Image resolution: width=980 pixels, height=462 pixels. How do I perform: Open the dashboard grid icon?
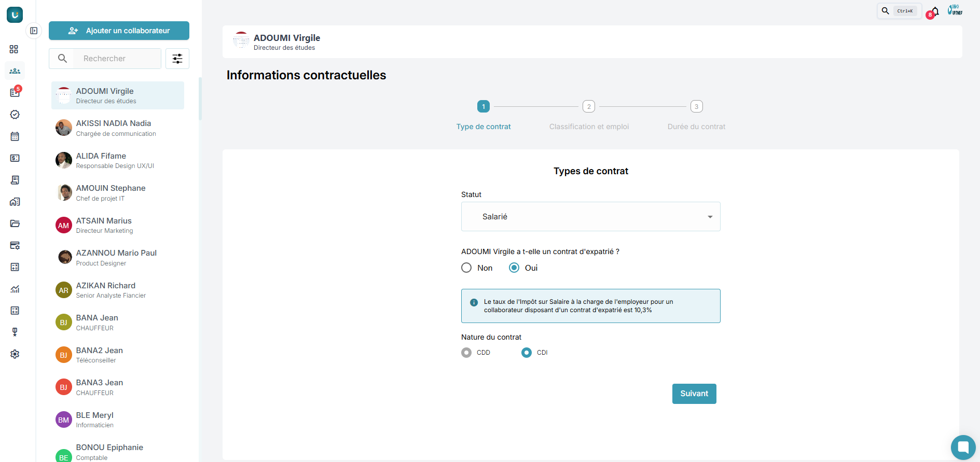point(14,49)
